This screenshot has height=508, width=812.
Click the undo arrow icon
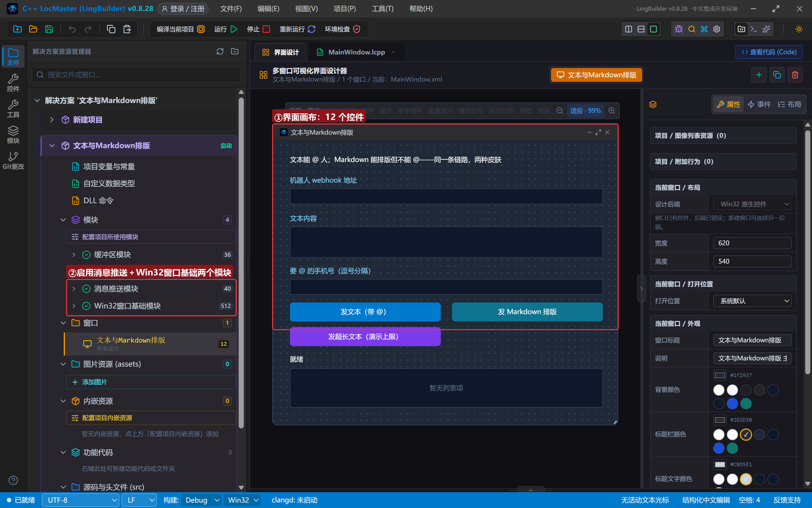point(72,29)
